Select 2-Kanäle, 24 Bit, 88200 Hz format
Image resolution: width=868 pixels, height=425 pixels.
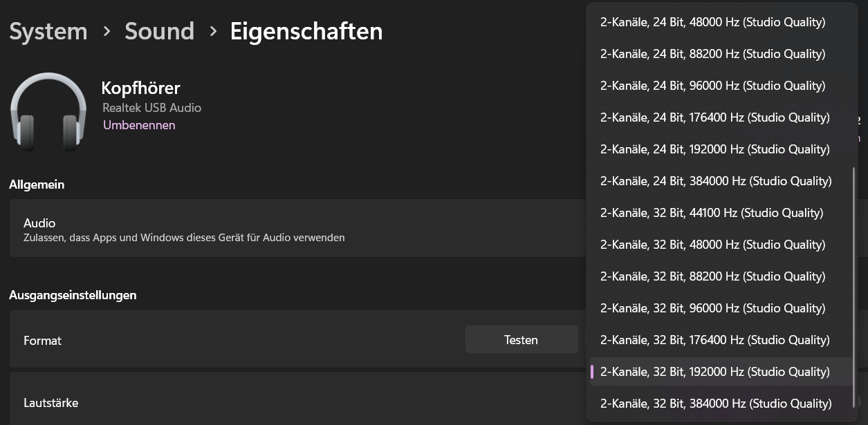[712, 54]
